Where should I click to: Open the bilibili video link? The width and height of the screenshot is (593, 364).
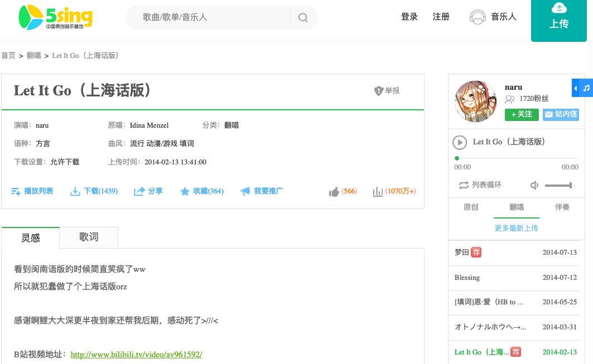[136, 355]
